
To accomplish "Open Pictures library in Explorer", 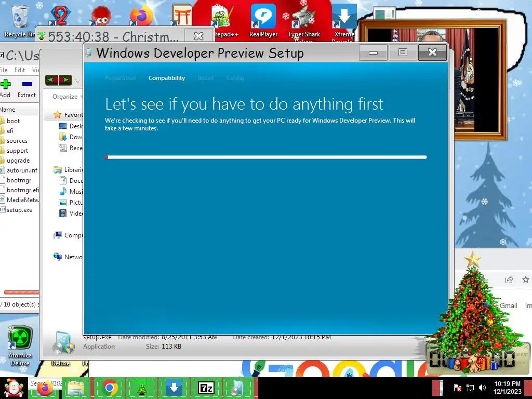I will [x=71, y=202].
